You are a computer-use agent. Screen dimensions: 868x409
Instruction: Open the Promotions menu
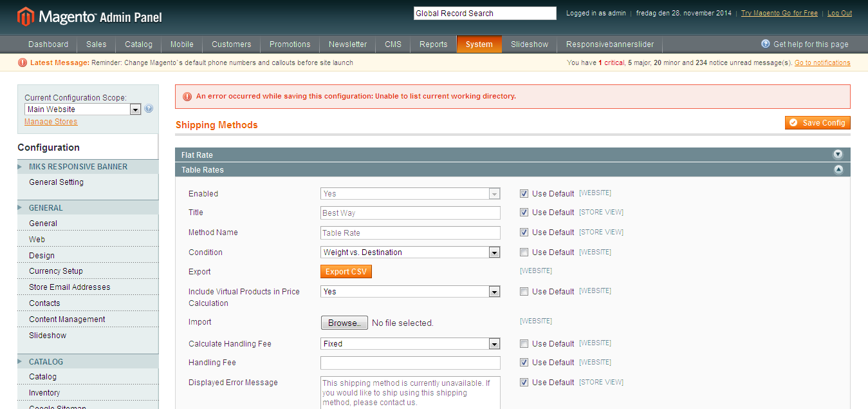(290, 44)
